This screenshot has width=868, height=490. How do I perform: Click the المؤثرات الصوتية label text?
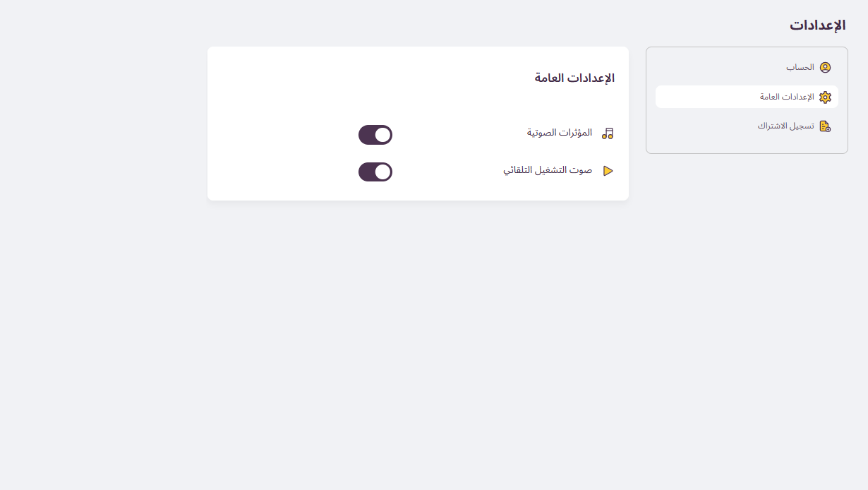(x=560, y=133)
